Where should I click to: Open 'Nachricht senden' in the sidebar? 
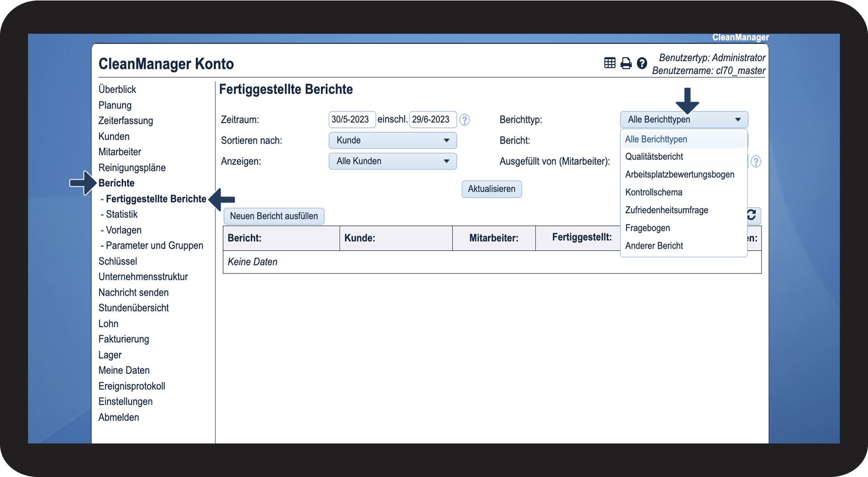134,292
